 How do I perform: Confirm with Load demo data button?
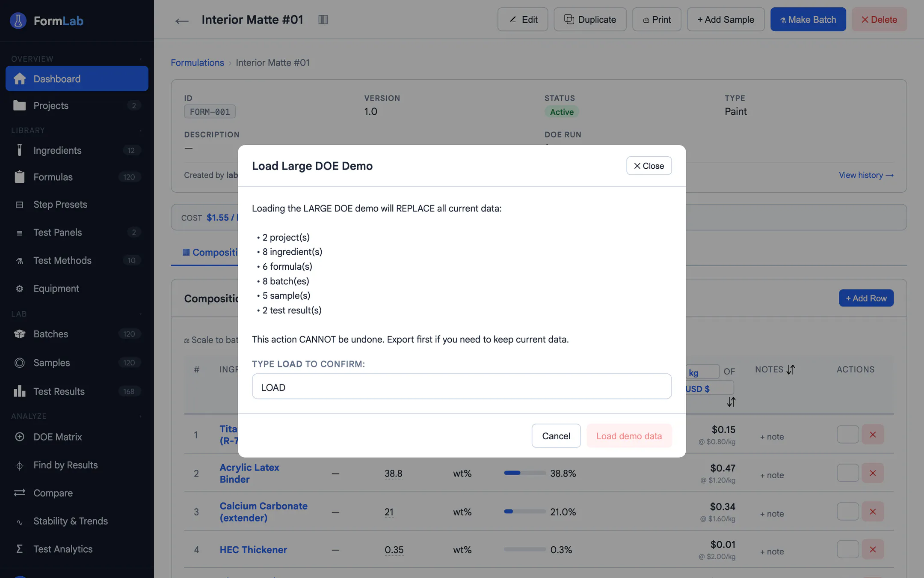click(629, 436)
